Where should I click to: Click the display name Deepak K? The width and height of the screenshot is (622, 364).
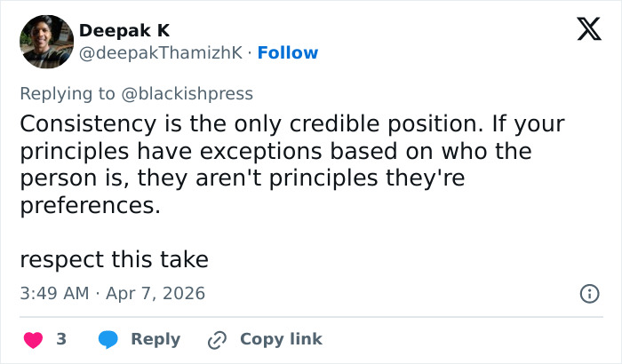click(x=124, y=30)
